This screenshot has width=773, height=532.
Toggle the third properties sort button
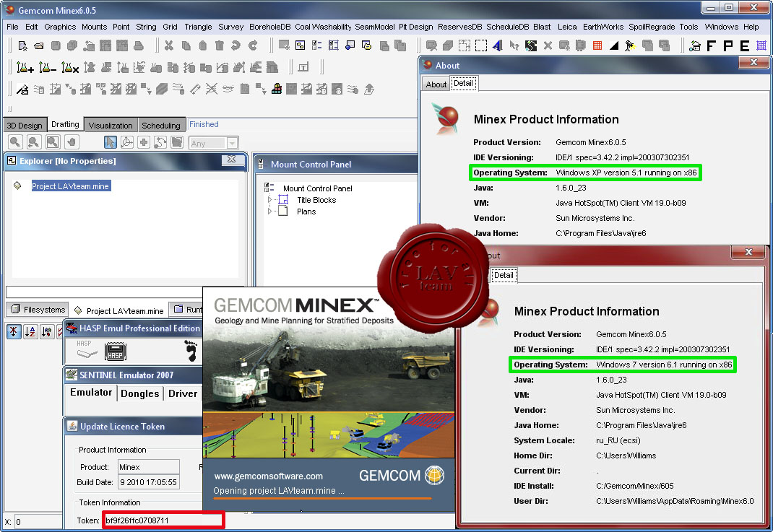pyautogui.click(x=47, y=331)
